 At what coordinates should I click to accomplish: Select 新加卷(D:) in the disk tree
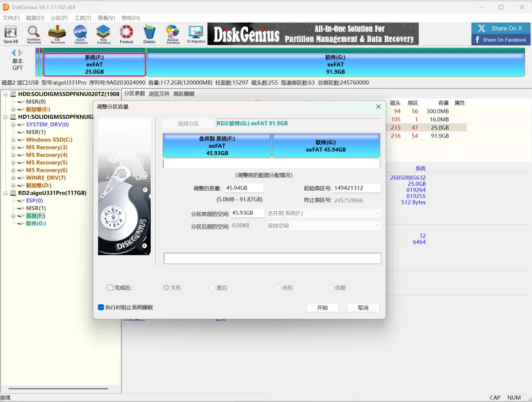tap(39, 185)
